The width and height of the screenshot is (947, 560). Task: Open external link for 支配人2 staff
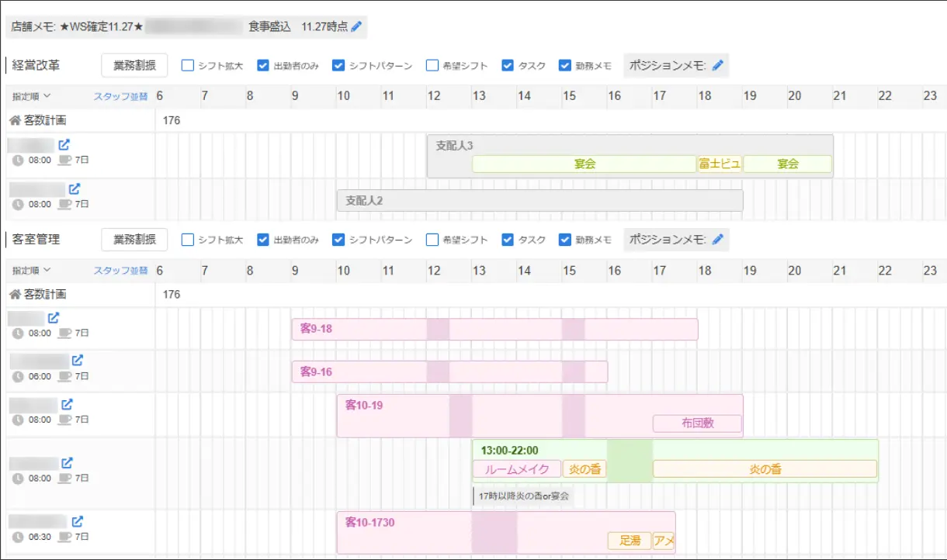[75, 188]
